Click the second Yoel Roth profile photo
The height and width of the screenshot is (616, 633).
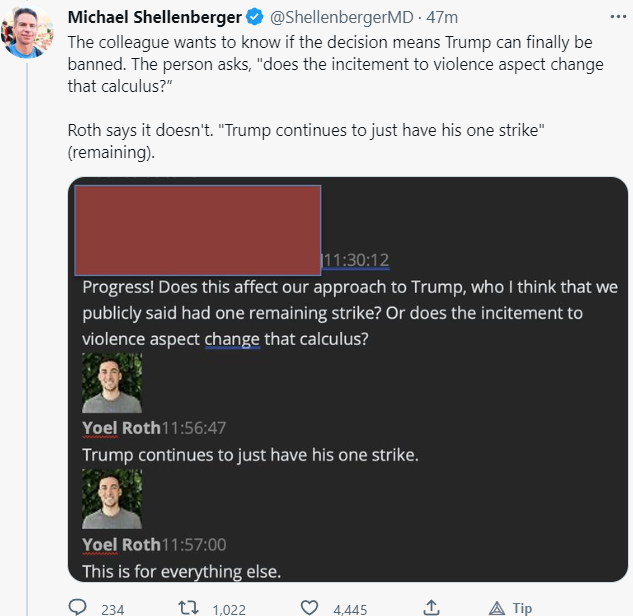(x=111, y=499)
